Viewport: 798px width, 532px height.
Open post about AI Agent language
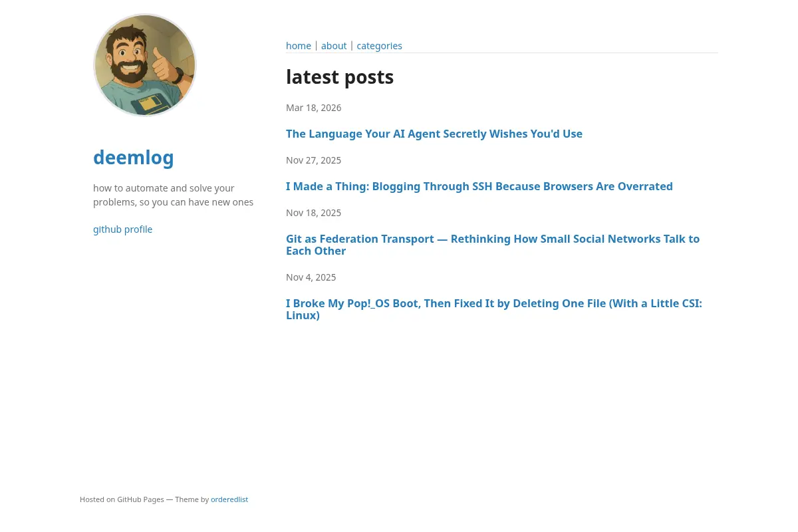(x=434, y=134)
